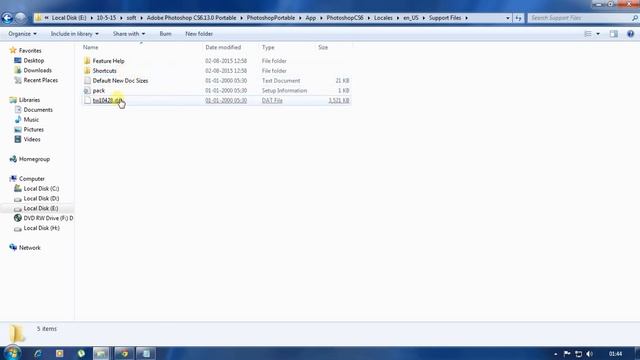Expand arrow after Locales breadcrumb
Image resolution: width=640 pixels, height=360 pixels.
[398, 18]
